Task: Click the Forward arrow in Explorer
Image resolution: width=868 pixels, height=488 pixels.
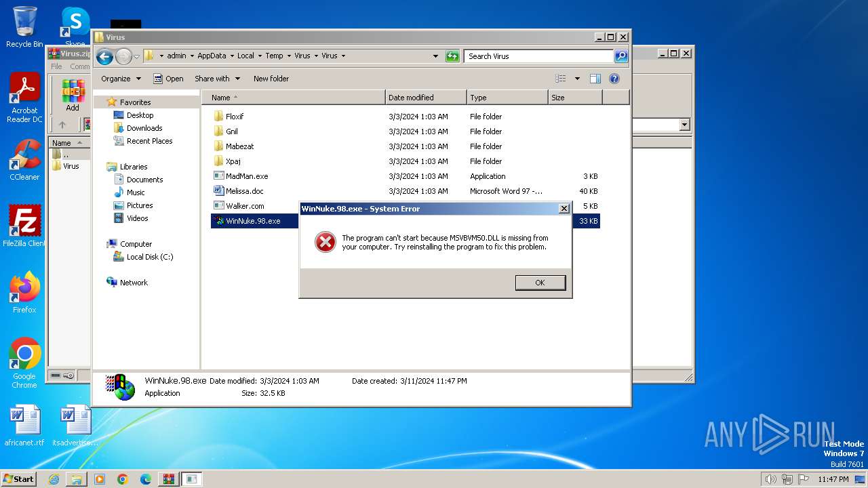Action: (123, 56)
